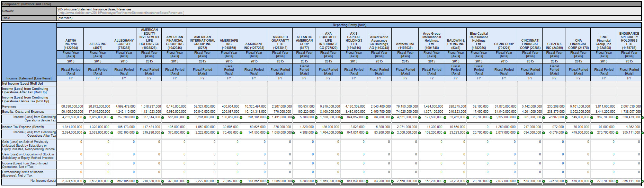644x188 pixels.
Task: Click After Tax row check beside -3,579,000
Action: tap(566, 133)
